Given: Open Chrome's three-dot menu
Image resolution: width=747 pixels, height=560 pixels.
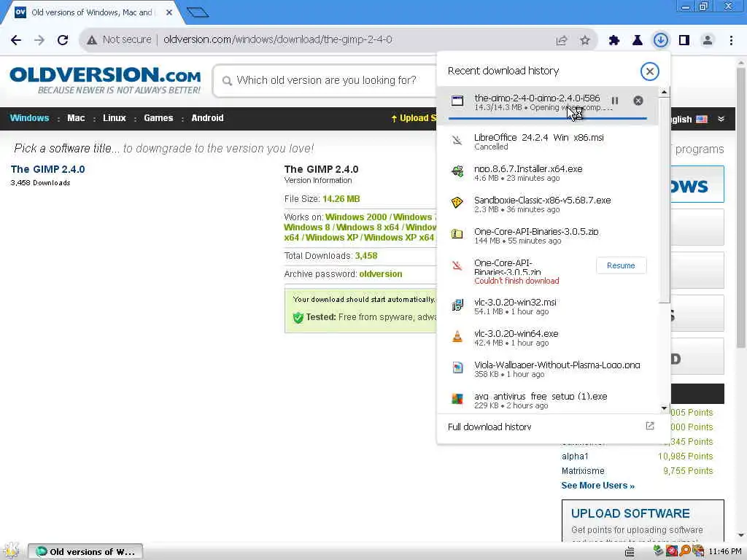Looking at the screenshot, I should 731,41.
